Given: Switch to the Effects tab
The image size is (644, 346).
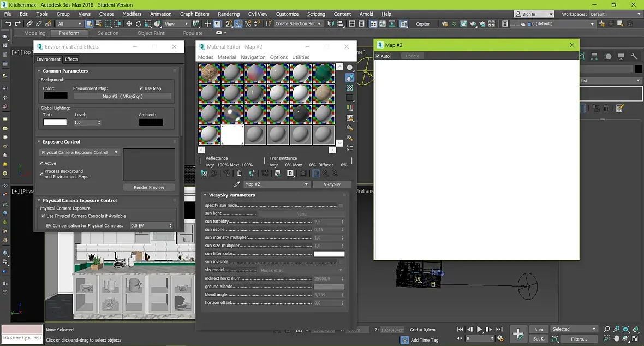Looking at the screenshot, I should pos(71,59).
